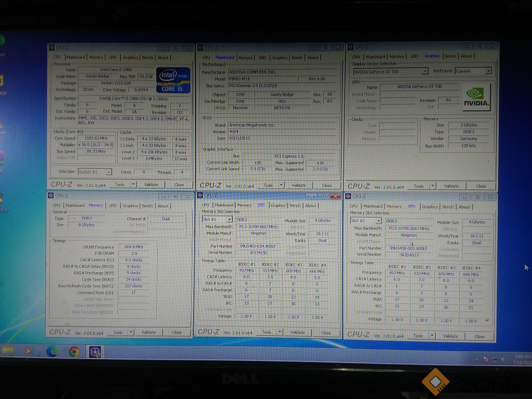Screen dimensions: 532x399
Task: Expand Tools arrow in Slot #1 window
Action: click(x=280, y=332)
